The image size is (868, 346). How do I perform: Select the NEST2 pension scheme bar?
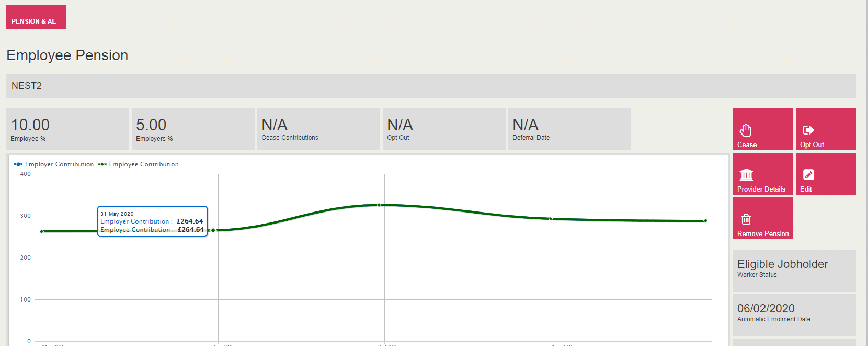431,86
